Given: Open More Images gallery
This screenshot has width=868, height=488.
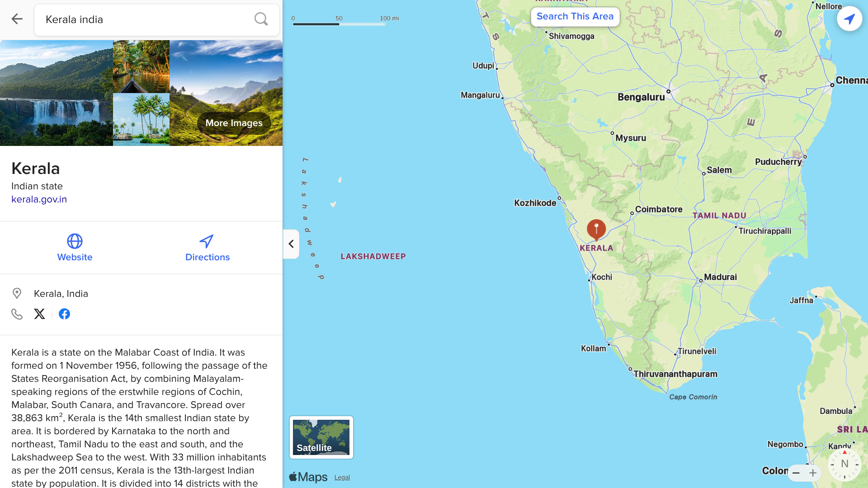Looking at the screenshot, I should click(234, 123).
